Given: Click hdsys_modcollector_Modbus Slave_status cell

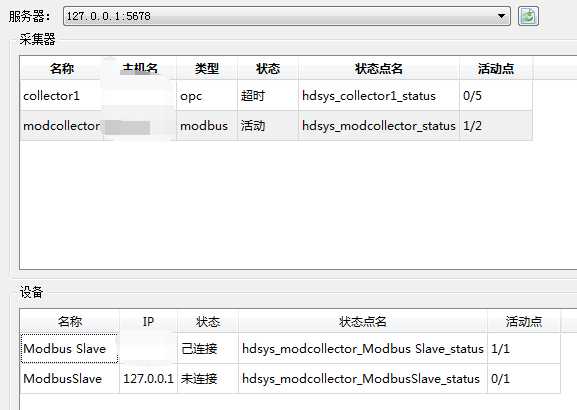Looking at the screenshot, I should click(363, 349).
